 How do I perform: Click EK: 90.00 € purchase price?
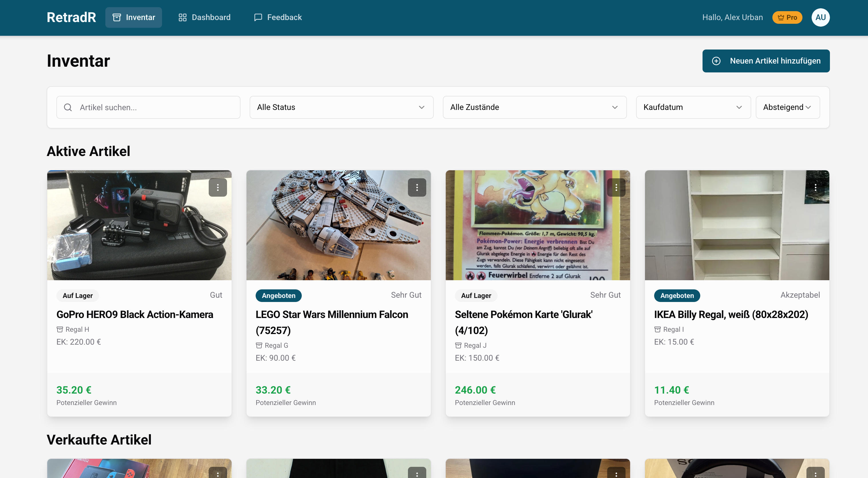coord(275,358)
